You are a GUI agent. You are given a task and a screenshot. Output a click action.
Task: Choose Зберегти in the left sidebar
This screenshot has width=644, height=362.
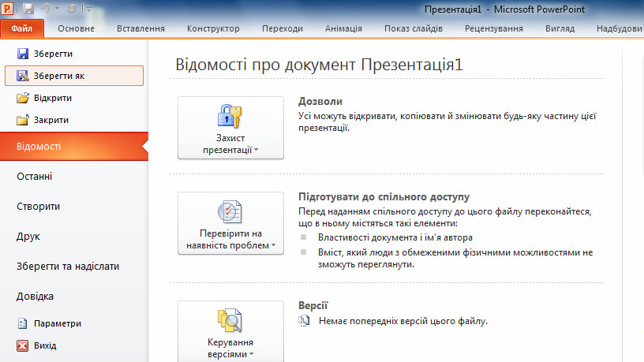[52, 53]
